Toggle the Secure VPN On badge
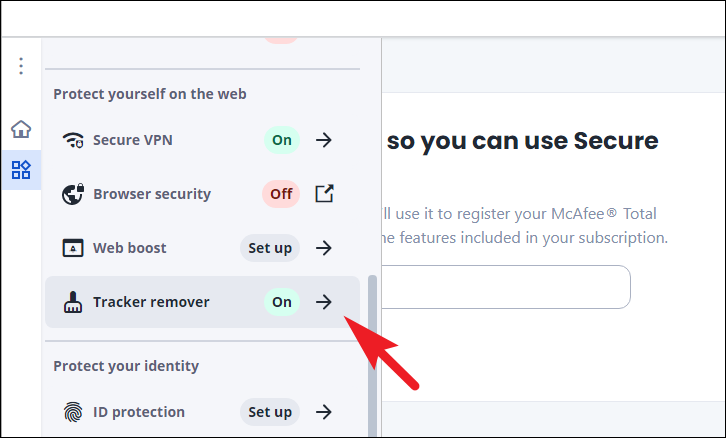 [282, 140]
